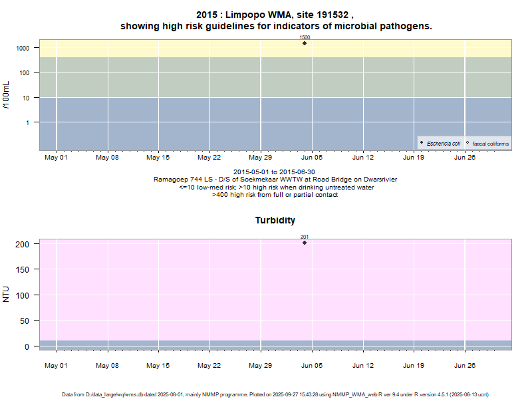Image resolution: width=532 pixels, height=399 pixels.
Task: Click the faecal coliforms legend marker
Action: click(x=467, y=143)
